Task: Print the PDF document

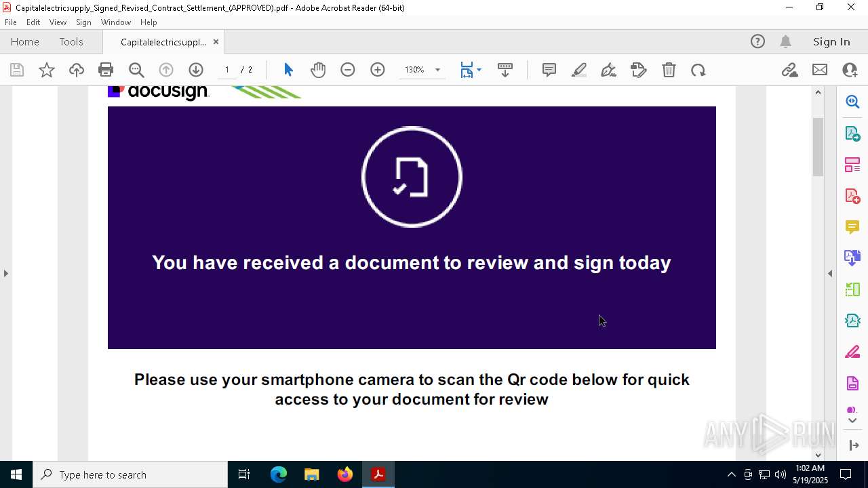Action: (106, 70)
